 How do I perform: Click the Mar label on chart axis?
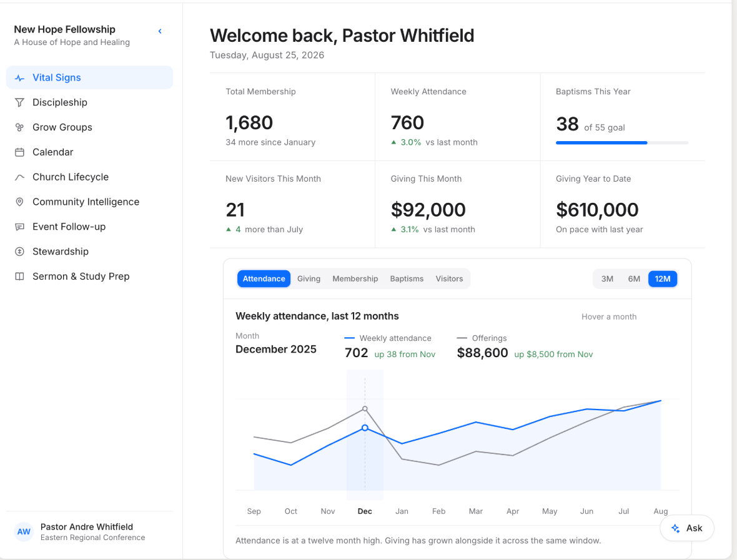[x=476, y=511]
